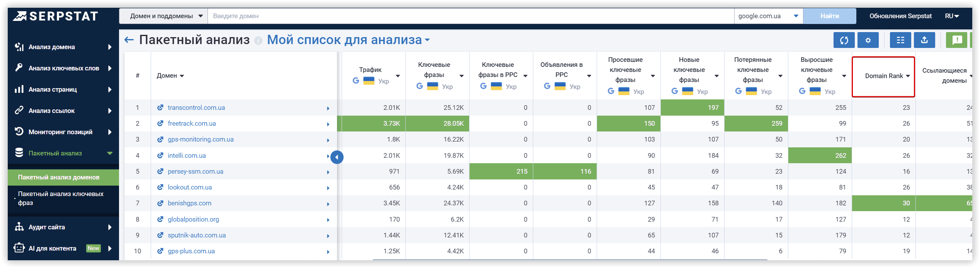Open external link icon for intelli.com.ua
Screen dimensions: 980x268
[x=160, y=155]
